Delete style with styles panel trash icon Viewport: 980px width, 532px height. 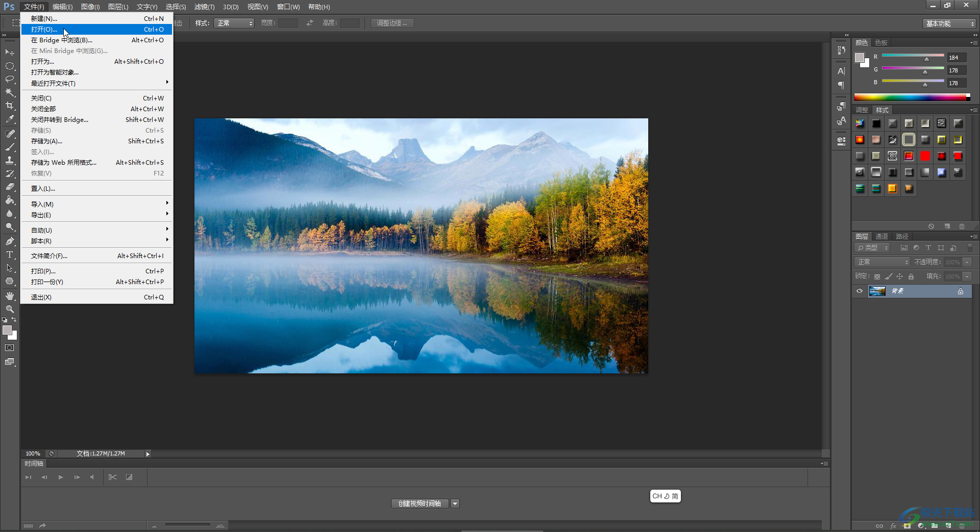(962, 226)
